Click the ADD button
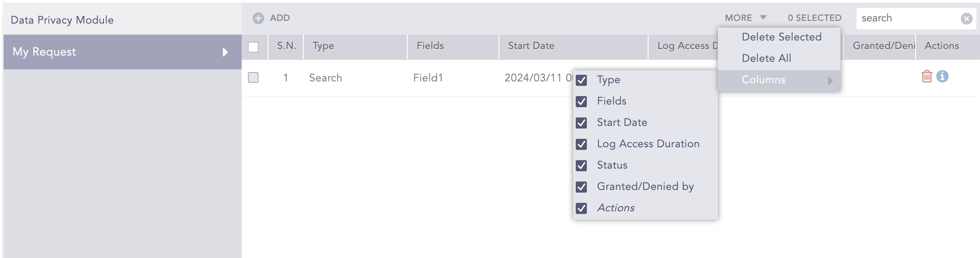980x258 pixels. [279, 18]
